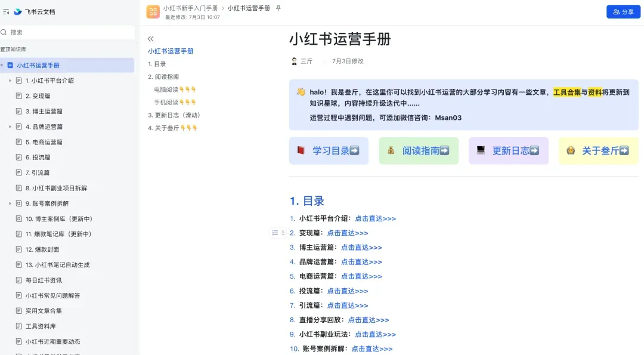Click the list-format icon beside 变现篇 line
644x355 pixels.
[x=275, y=233]
